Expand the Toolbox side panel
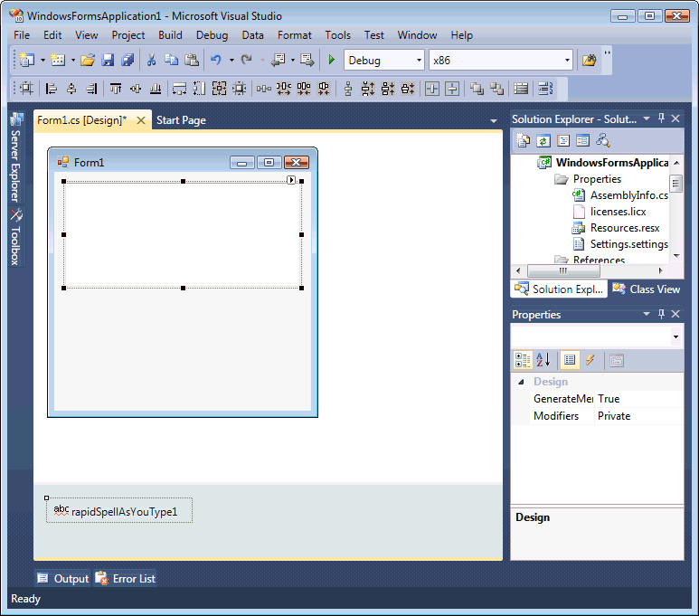Image resolution: width=699 pixels, height=616 pixels. tap(16, 237)
